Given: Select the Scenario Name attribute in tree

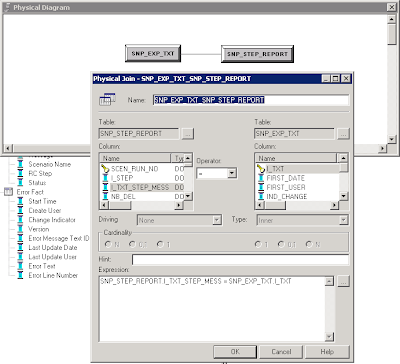Looking at the screenshot, I should [x=50, y=164].
